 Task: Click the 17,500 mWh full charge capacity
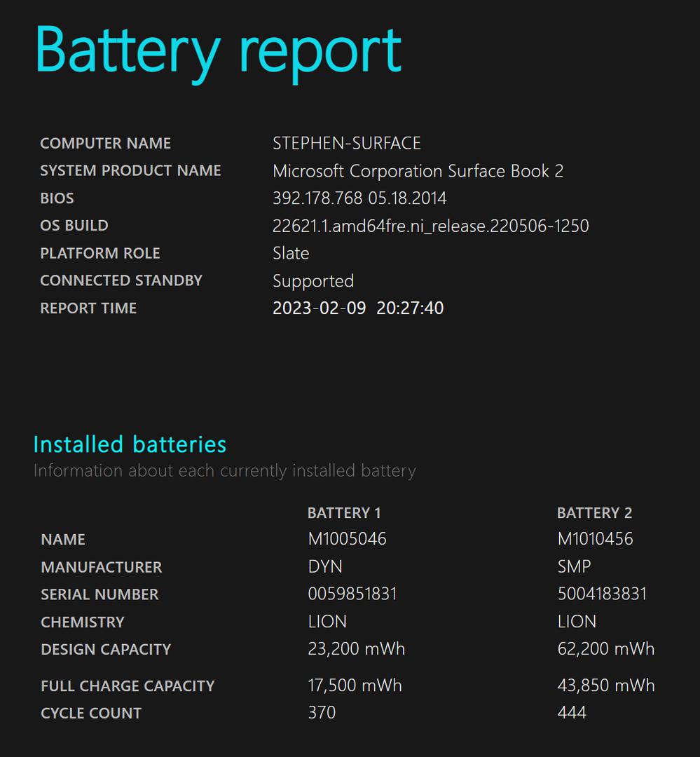[x=355, y=686]
